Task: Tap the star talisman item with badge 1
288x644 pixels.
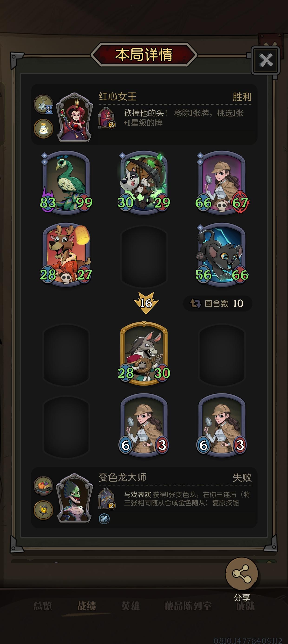Action: tap(43, 104)
